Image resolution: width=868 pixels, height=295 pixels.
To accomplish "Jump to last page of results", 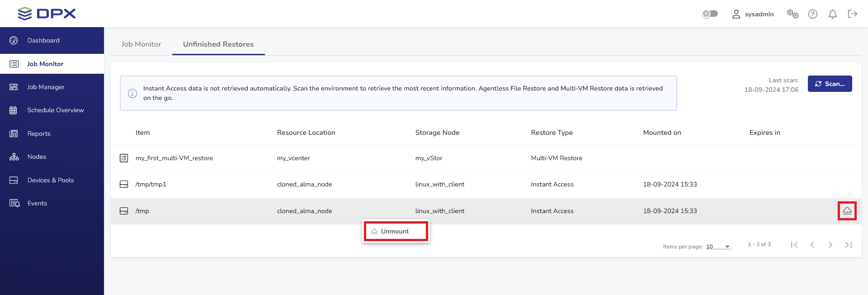I will click(x=848, y=245).
